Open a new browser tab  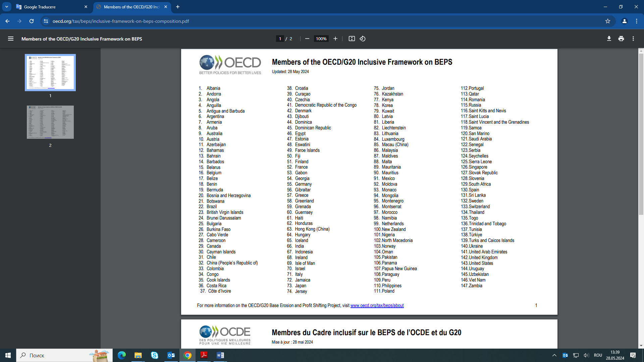pyautogui.click(x=178, y=7)
